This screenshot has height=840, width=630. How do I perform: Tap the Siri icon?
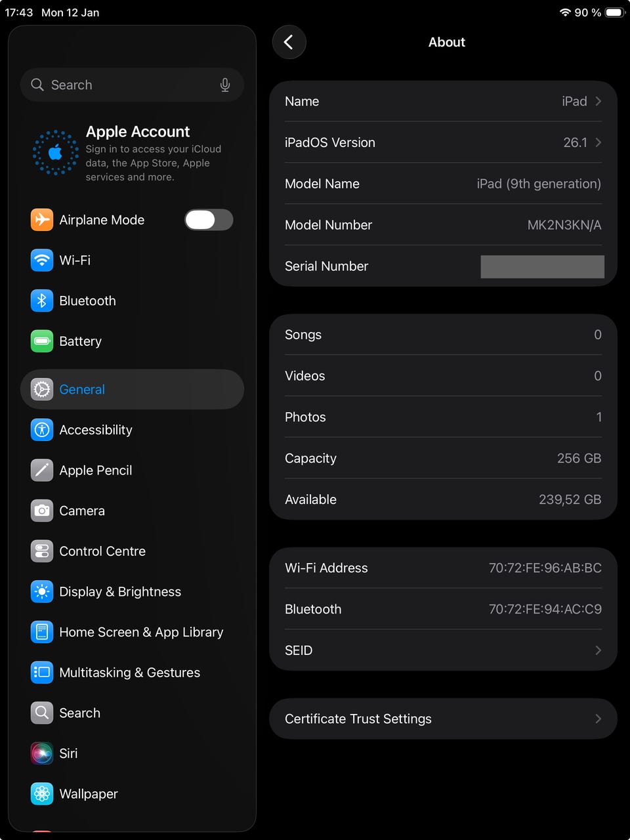(42, 753)
